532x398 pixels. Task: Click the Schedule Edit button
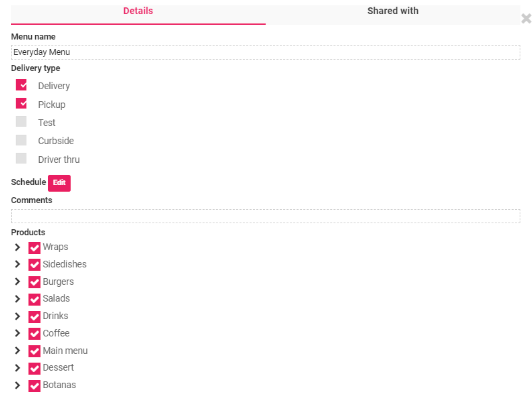pos(59,183)
